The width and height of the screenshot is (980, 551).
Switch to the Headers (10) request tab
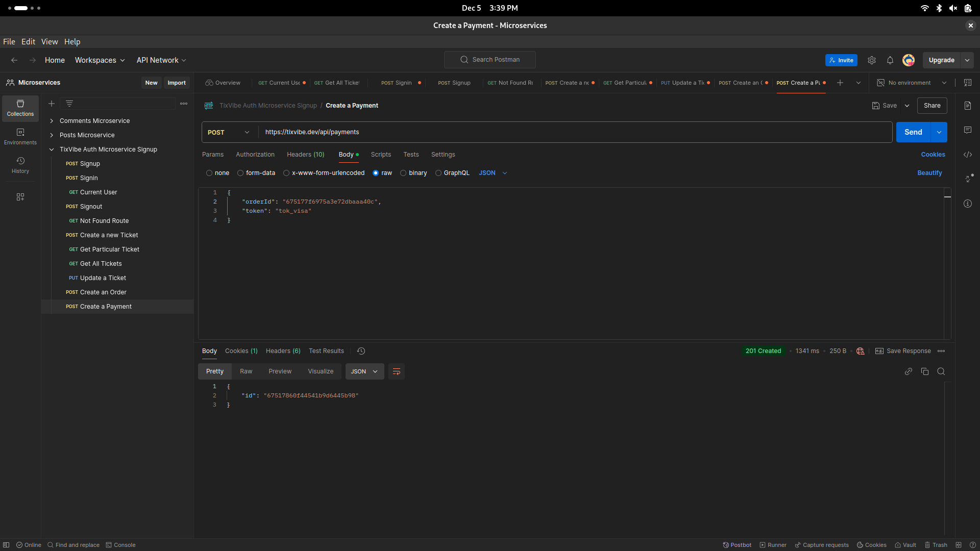[306, 155]
